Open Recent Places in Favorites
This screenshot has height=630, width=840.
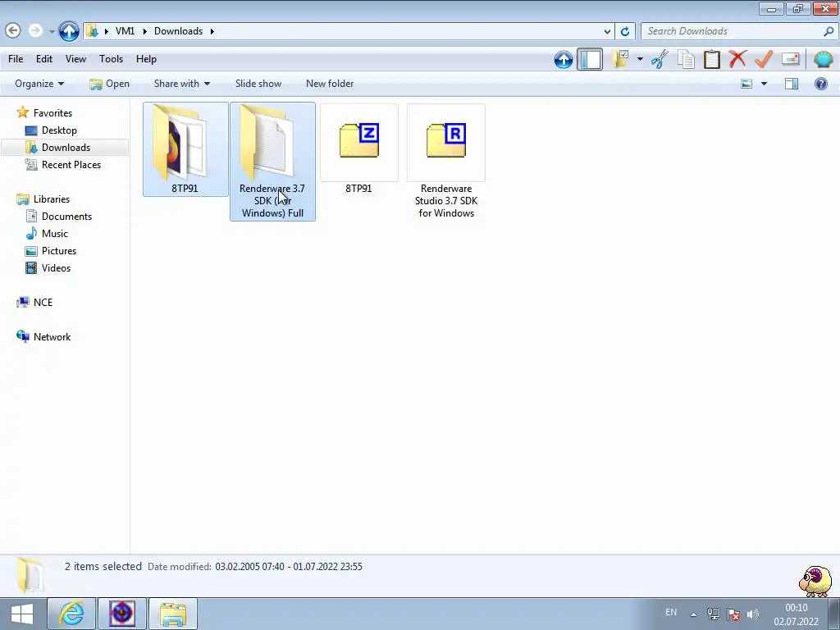click(71, 164)
